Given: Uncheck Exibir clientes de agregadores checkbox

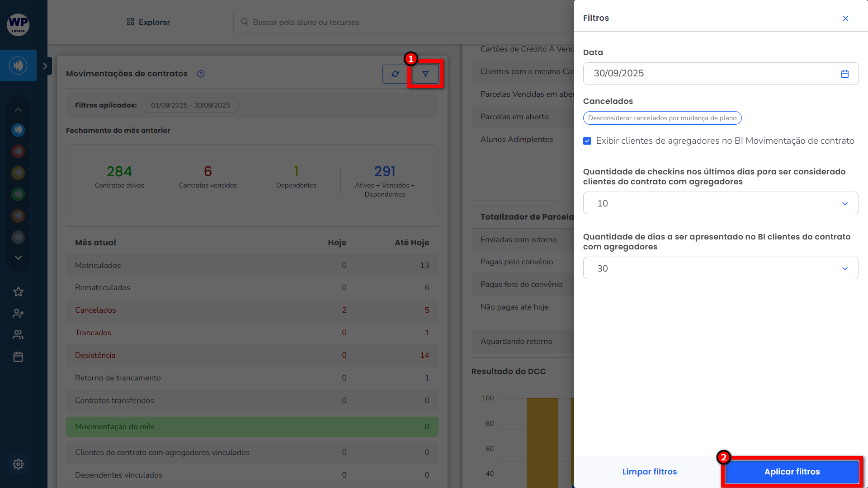Looking at the screenshot, I should pos(587,141).
